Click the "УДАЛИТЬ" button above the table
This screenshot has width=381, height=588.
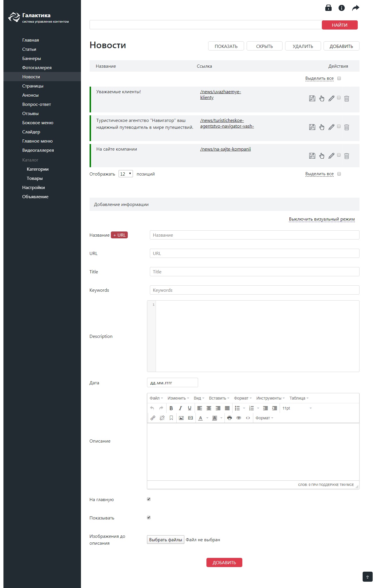[x=303, y=46]
